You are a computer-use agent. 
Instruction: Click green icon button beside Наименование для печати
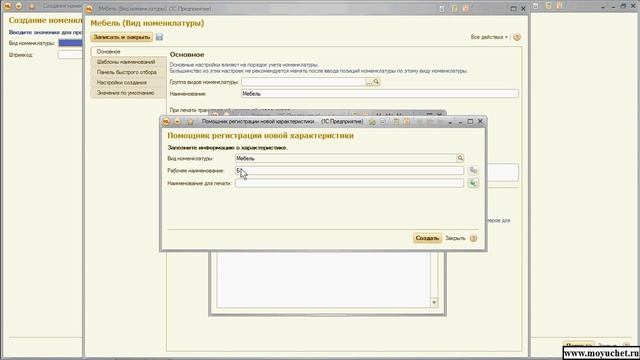(x=473, y=183)
